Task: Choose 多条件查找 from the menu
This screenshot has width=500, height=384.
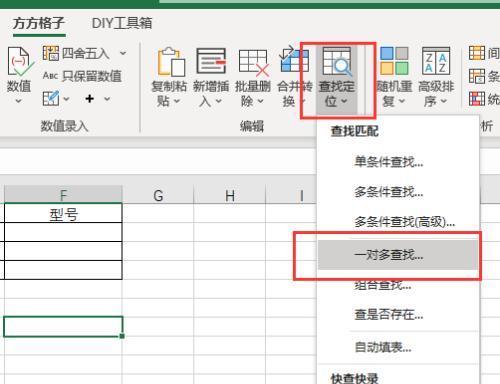Action: pos(398,192)
